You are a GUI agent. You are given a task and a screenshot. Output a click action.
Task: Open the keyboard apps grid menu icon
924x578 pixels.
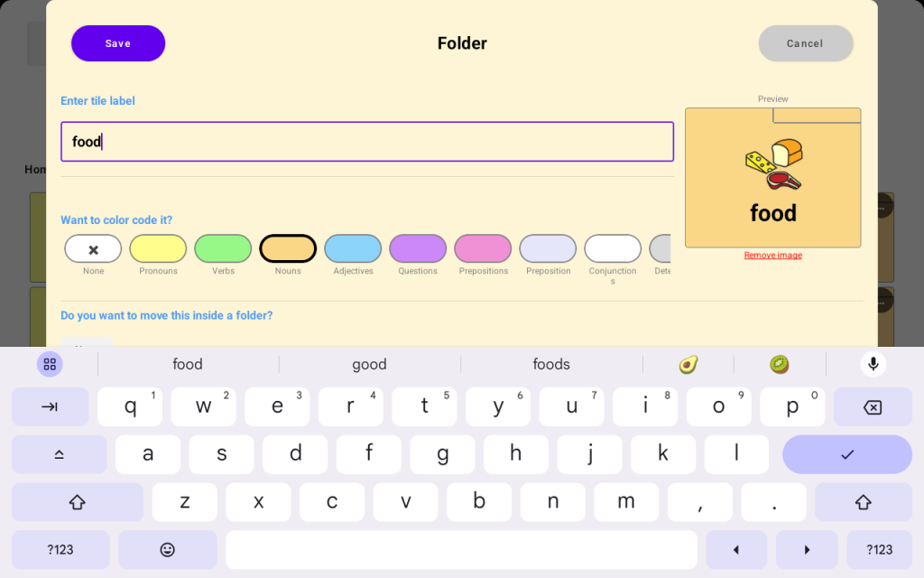pos(50,364)
